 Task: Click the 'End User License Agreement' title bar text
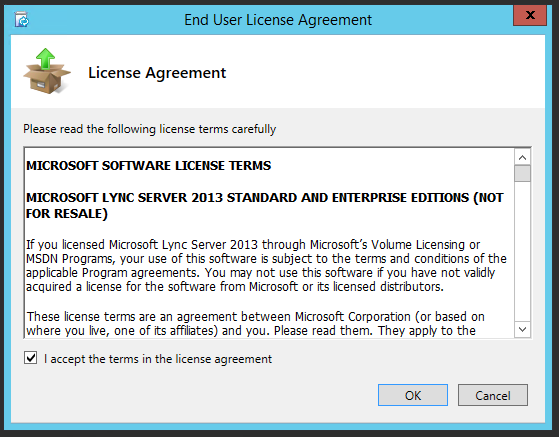[x=278, y=20]
